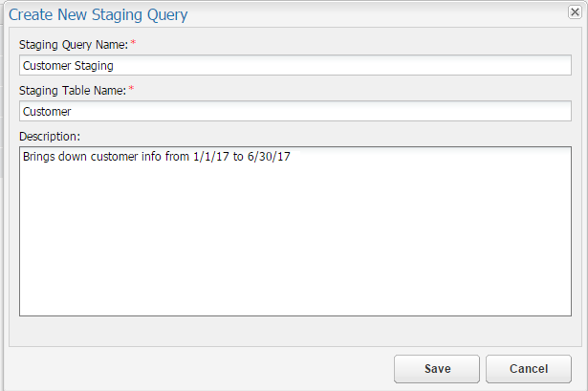Place cursor on "Customer" table name value
The image size is (588, 391).
click(x=47, y=112)
